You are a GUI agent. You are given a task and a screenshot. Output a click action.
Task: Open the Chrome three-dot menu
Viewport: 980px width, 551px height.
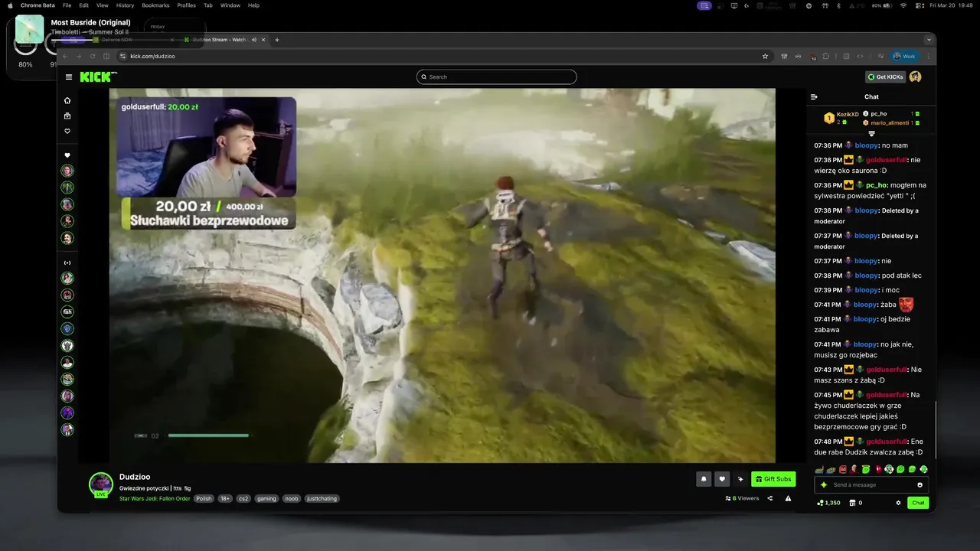point(928,56)
